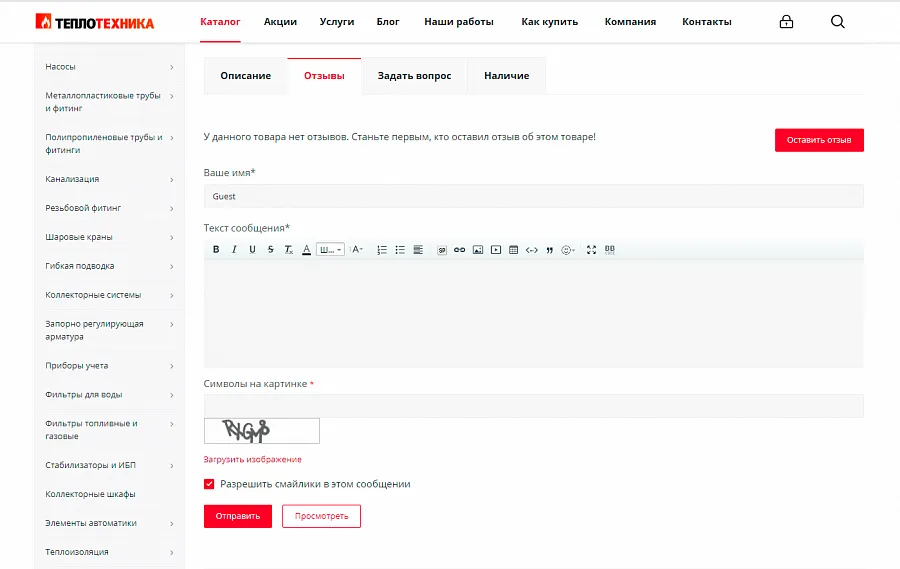Expand Резьбовой фитинг category arrow
The width and height of the screenshot is (900, 569).
click(172, 208)
